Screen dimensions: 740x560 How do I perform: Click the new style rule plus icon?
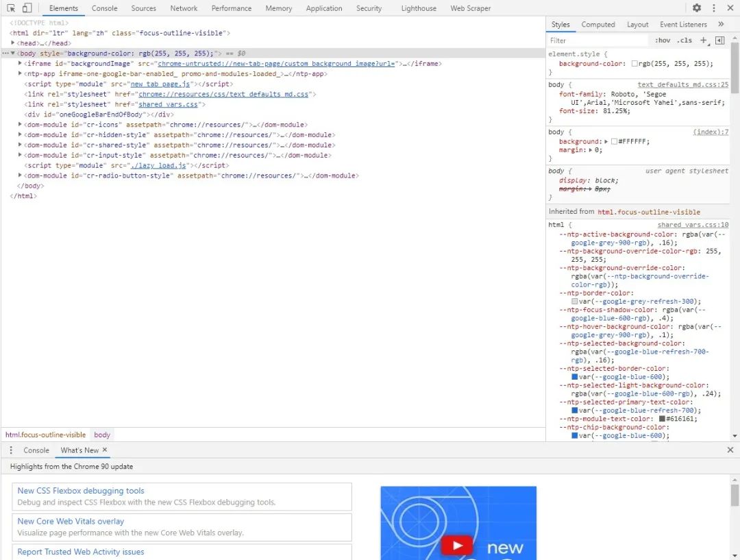coord(704,40)
